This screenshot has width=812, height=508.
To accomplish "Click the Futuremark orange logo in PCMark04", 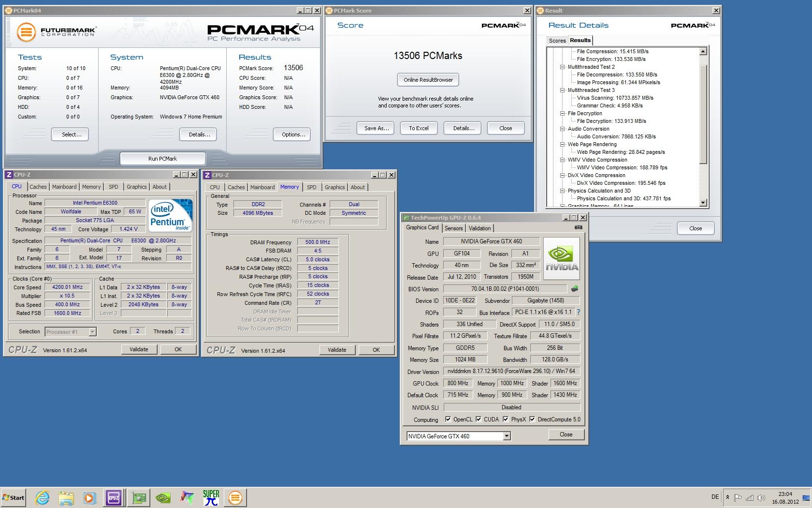I will (26, 32).
